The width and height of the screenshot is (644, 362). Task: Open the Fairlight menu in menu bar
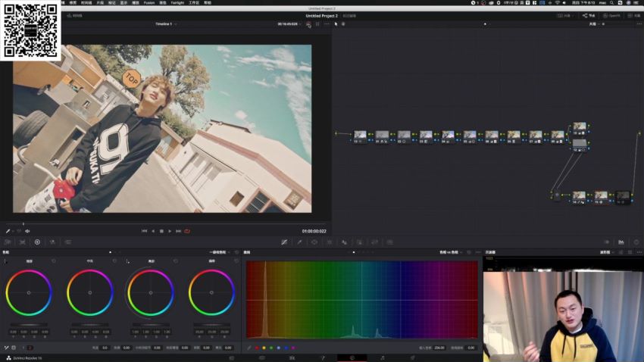[x=178, y=2]
